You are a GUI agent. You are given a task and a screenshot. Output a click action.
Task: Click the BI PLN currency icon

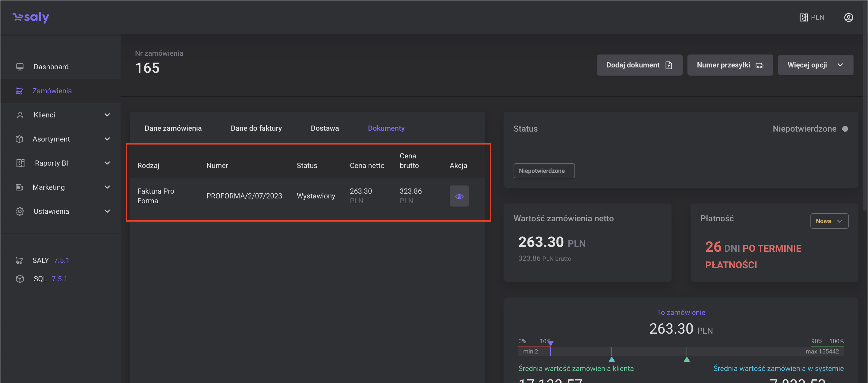click(x=803, y=17)
